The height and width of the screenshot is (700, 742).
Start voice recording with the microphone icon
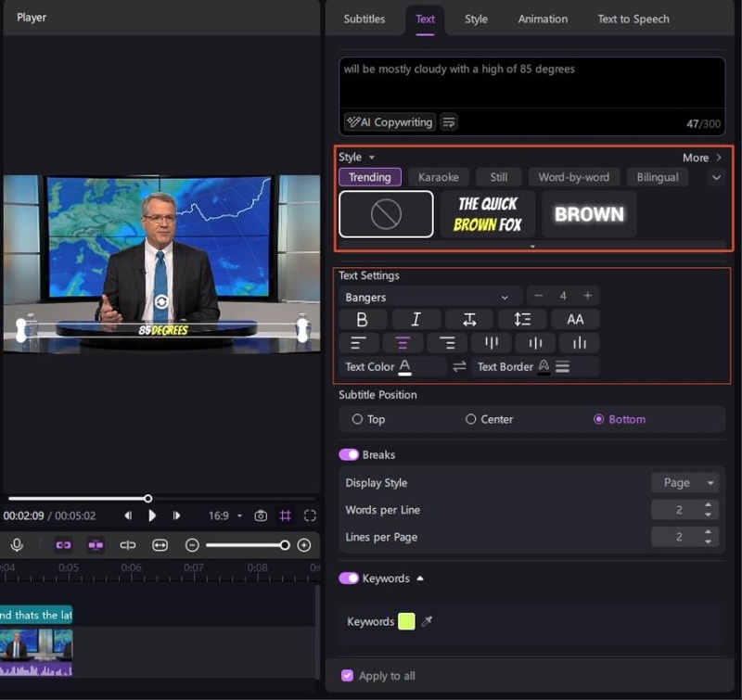pos(17,545)
